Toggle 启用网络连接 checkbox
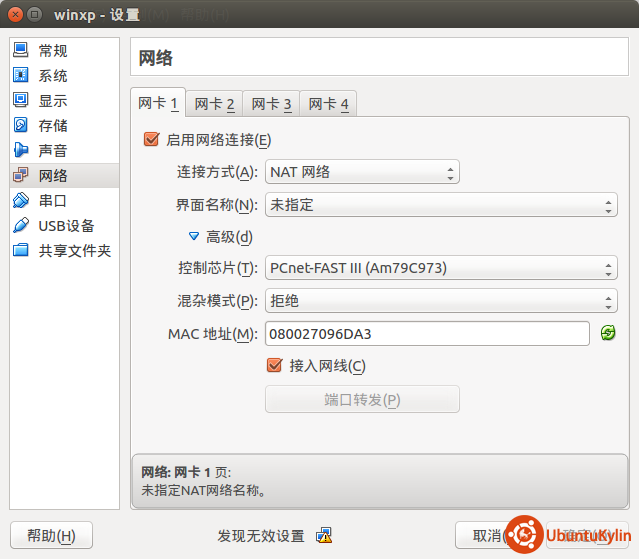This screenshot has height=559, width=639. (152, 140)
